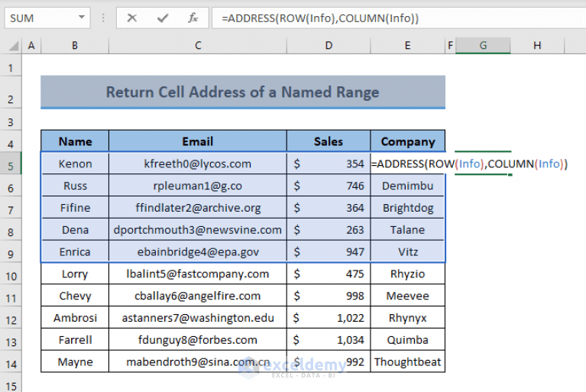
Task: Select column D header
Action: pos(329,46)
